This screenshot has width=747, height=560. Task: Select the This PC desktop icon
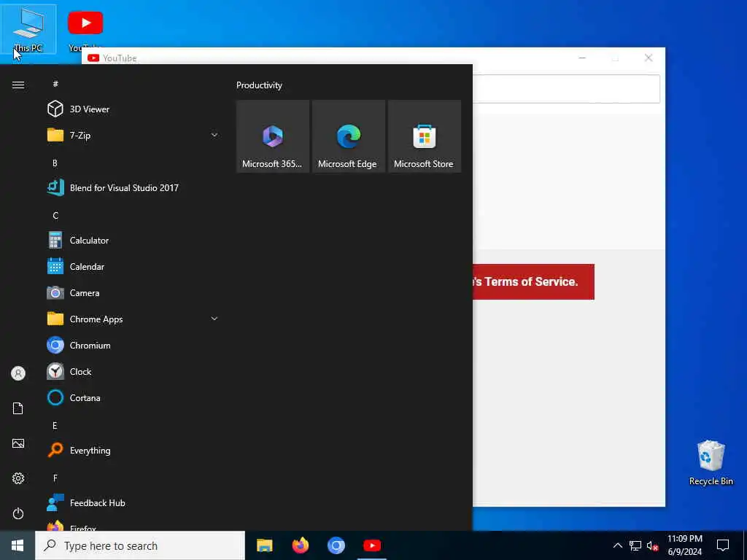[x=28, y=29]
